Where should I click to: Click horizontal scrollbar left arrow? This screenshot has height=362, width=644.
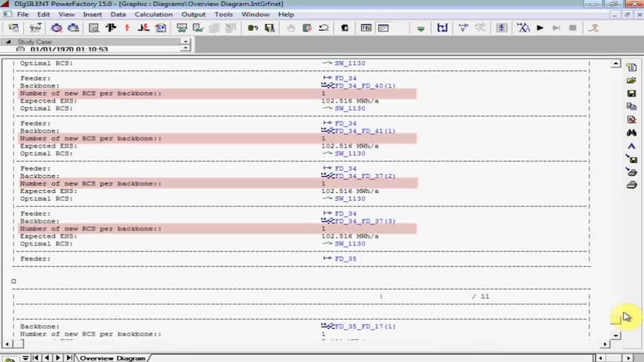(x=8, y=344)
